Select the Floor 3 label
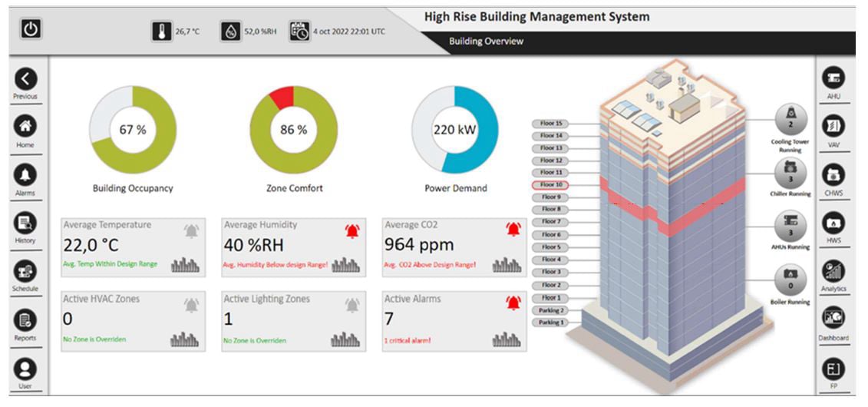The width and height of the screenshot is (868, 407). [550, 273]
